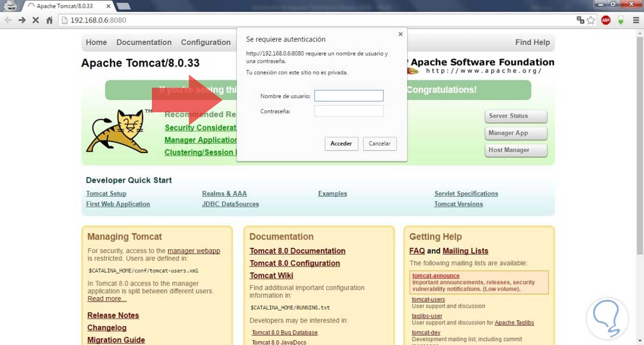
Task: Open the AdBlock Plus extension icon
Action: (606, 20)
